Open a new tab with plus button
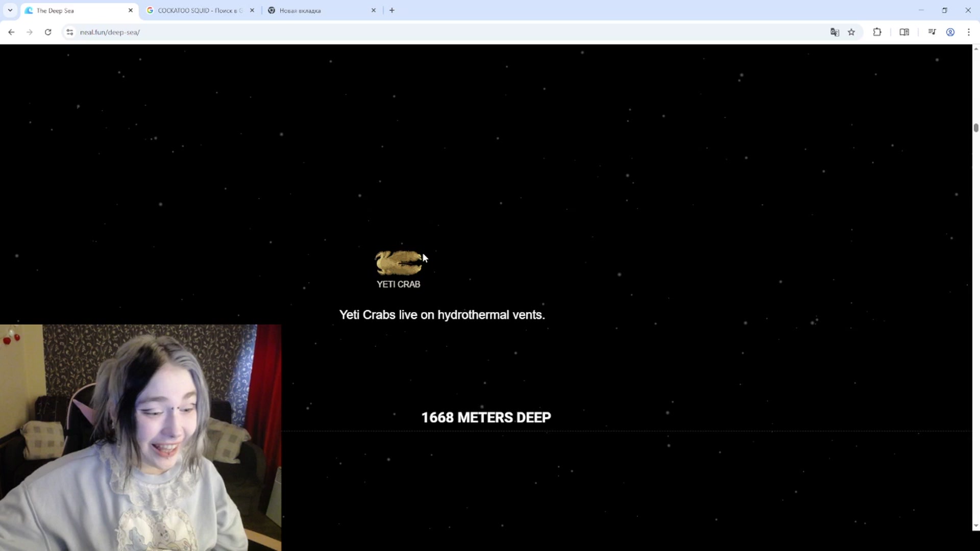The image size is (980, 551). (392, 10)
